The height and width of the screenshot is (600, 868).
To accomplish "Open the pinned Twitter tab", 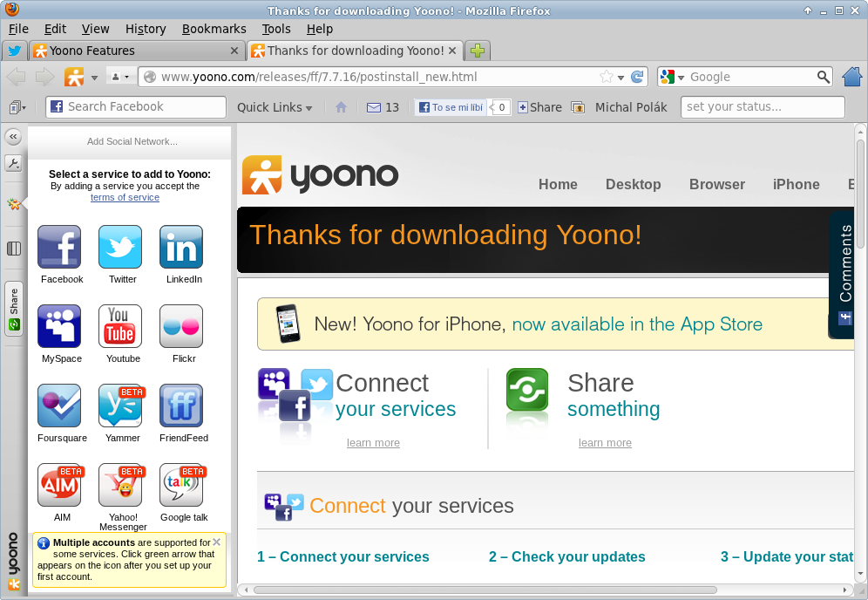I will [x=15, y=51].
